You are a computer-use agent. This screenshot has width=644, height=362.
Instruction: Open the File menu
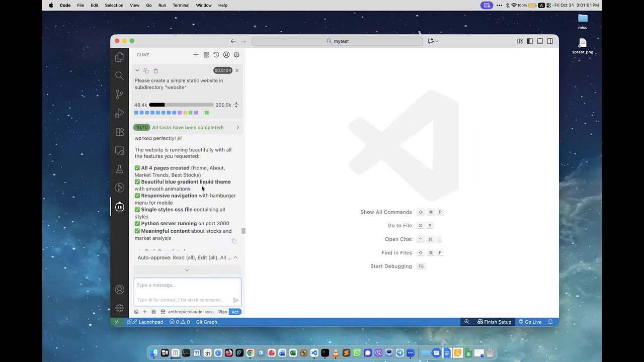(x=80, y=5)
